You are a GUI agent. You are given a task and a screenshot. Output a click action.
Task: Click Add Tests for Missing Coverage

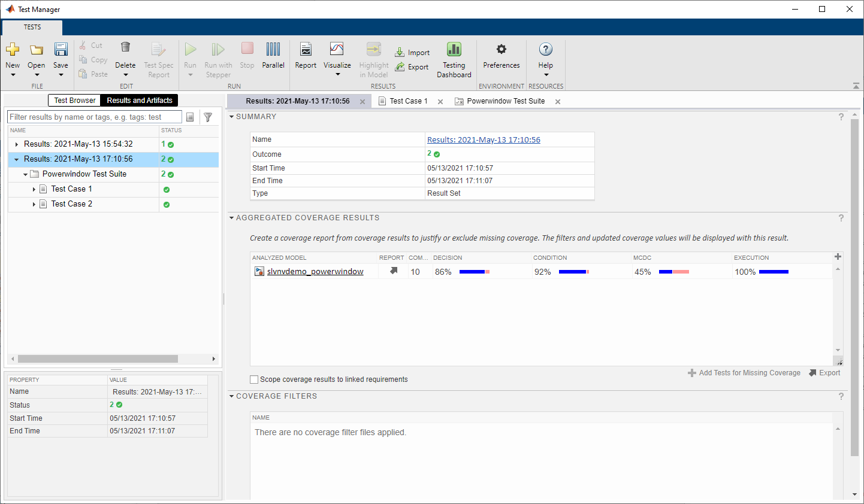[744, 372]
